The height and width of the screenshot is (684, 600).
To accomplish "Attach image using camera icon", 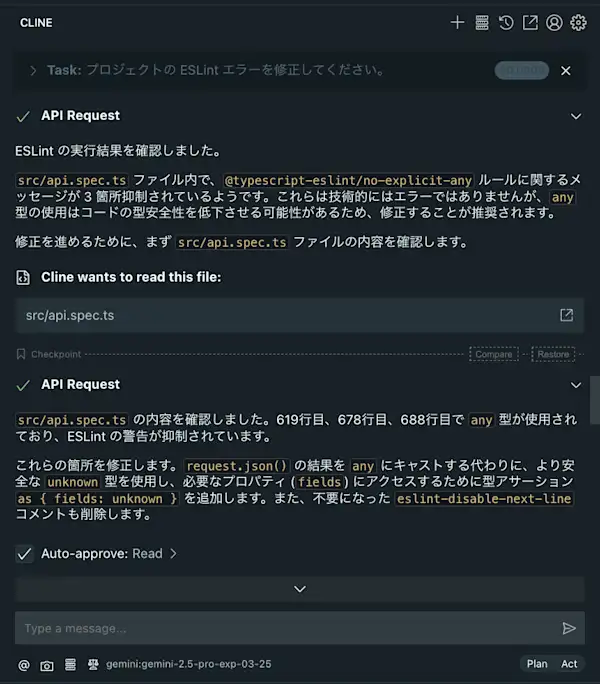I will pyautogui.click(x=47, y=665).
